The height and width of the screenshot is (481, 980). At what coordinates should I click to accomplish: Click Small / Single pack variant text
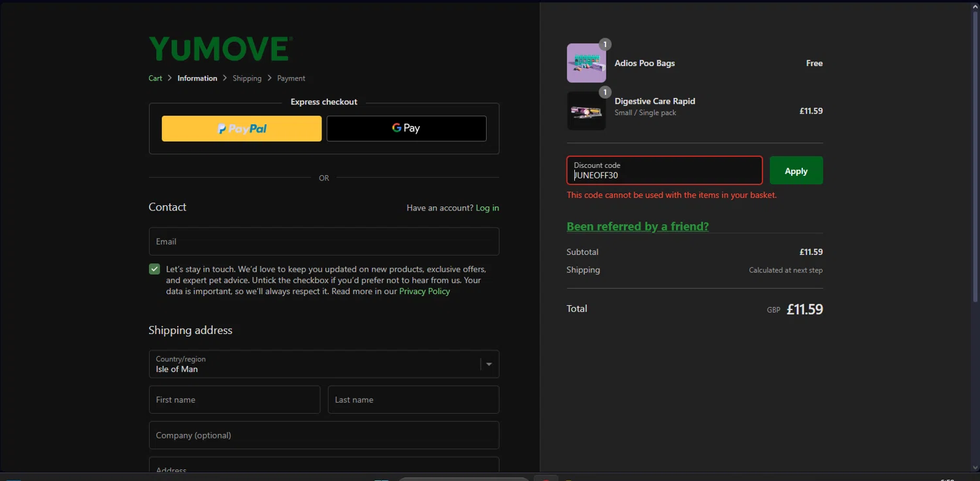pos(645,113)
